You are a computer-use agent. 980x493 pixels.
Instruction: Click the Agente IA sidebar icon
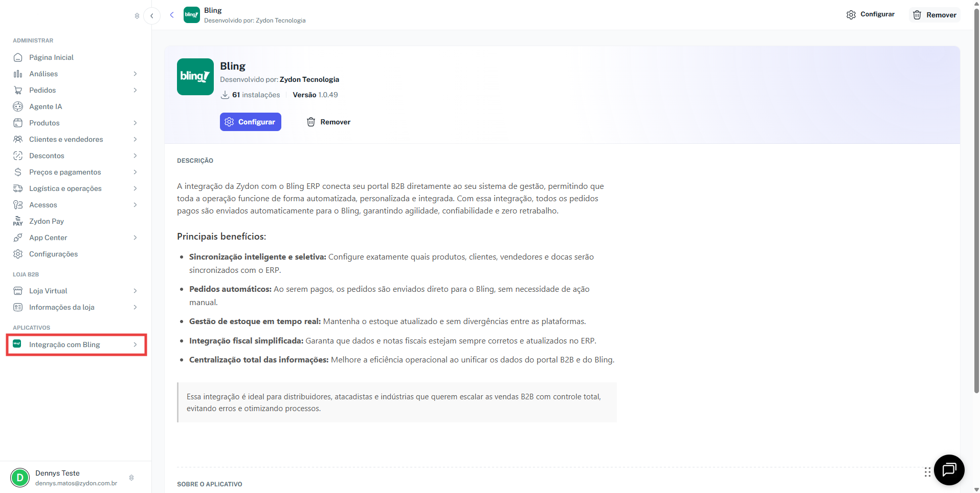(x=18, y=106)
